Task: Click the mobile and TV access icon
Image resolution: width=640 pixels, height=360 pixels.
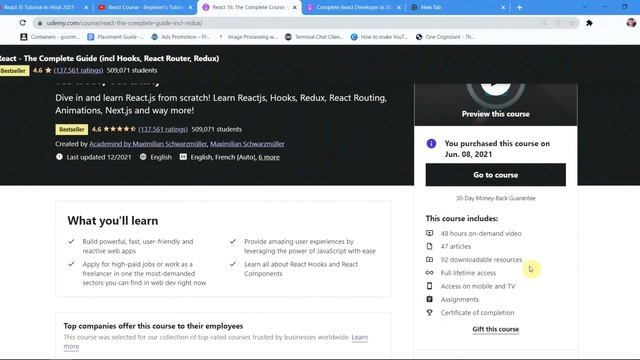Action: pos(429,286)
